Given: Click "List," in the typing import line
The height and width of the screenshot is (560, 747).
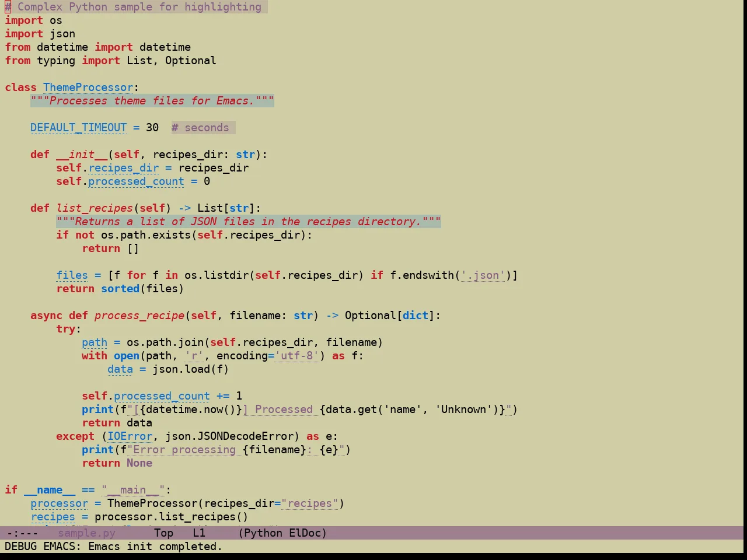Looking at the screenshot, I should 142,61.
